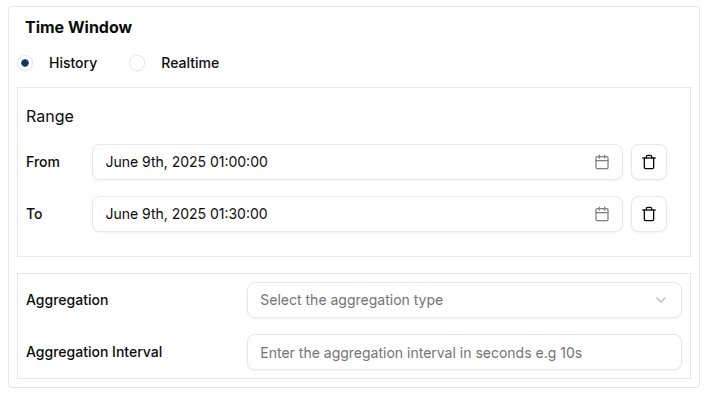Click the Realtime option label
This screenshot has width=710, height=397.
coord(190,63)
